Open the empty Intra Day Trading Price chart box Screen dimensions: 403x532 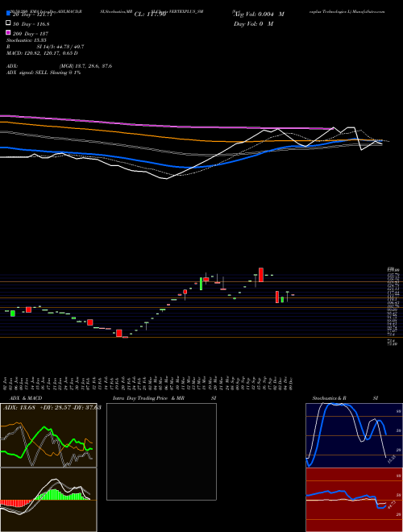pyautogui.click(x=161, y=451)
